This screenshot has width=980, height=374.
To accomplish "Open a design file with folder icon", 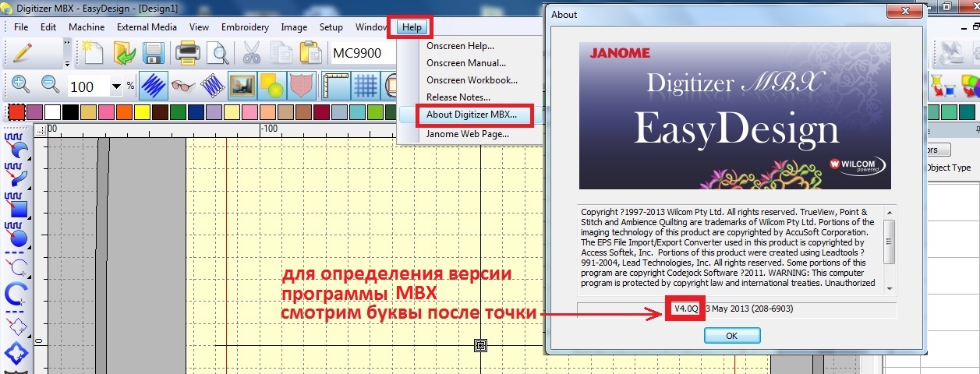I will [124, 54].
